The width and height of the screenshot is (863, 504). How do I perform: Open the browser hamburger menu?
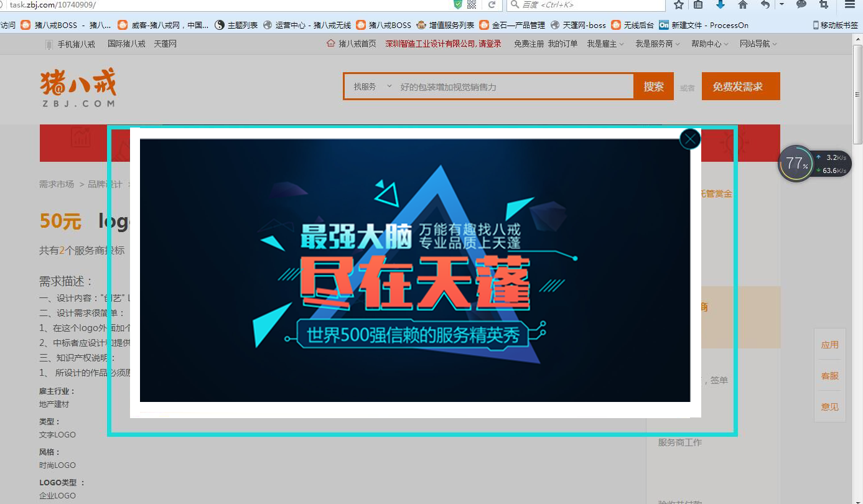click(x=849, y=4)
